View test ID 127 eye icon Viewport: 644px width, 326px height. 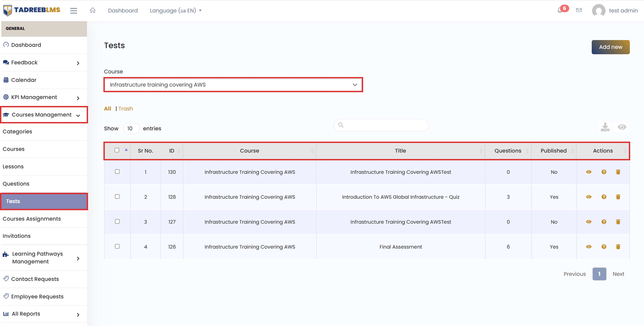pyautogui.click(x=588, y=222)
